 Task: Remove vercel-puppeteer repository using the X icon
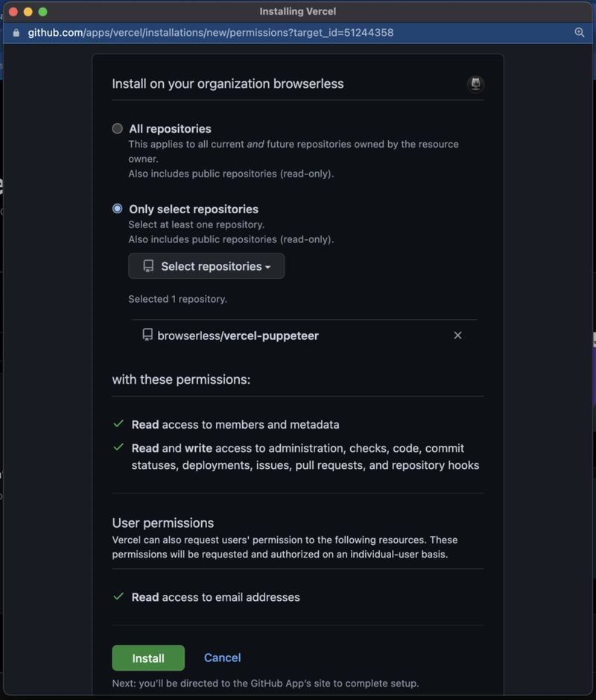(457, 335)
